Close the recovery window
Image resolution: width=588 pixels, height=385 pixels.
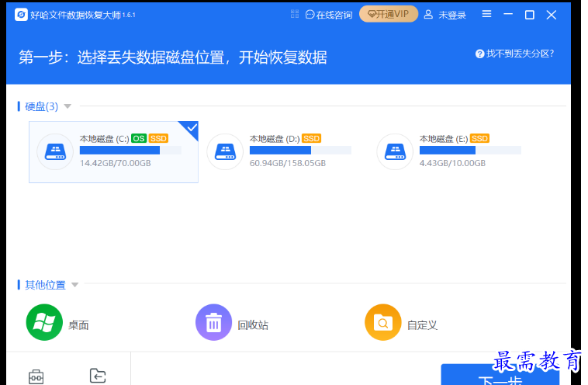pos(552,15)
